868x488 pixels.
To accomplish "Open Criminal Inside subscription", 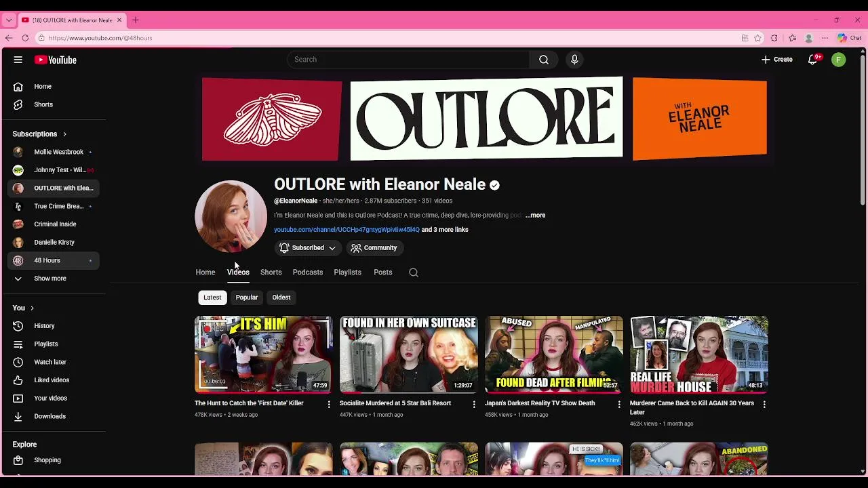I will coord(54,224).
